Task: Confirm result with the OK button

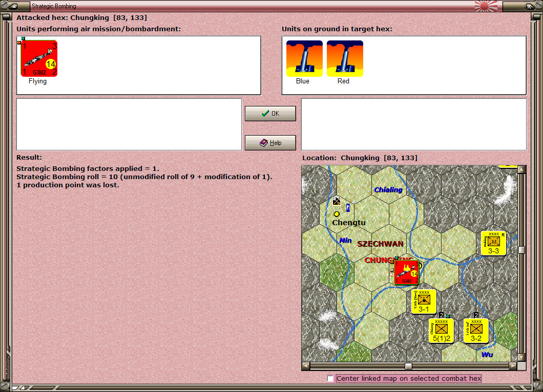Action: pos(270,114)
